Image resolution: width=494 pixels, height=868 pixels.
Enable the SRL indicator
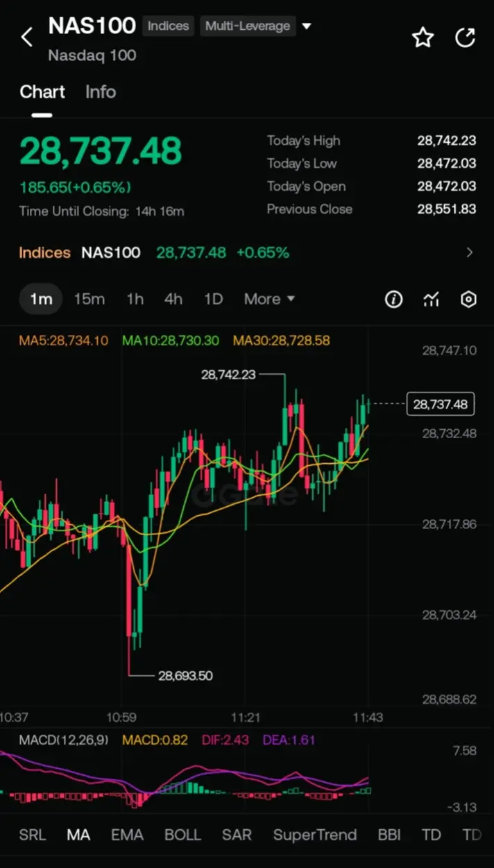33,835
